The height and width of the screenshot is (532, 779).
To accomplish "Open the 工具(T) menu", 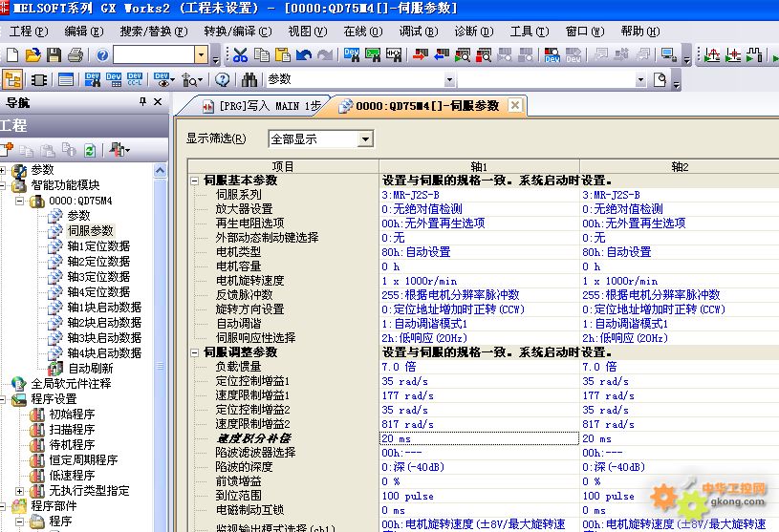I will pos(530,32).
